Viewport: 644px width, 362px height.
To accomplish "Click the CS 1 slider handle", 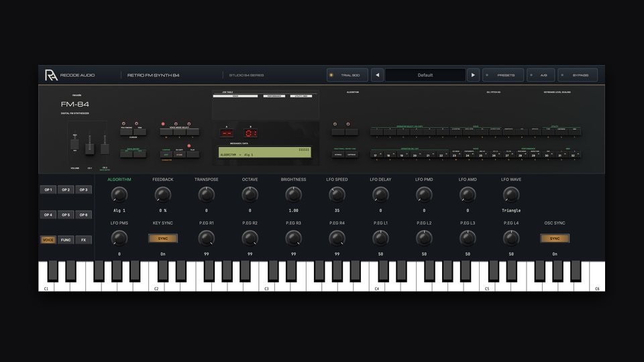I will (x=89, y=149).
